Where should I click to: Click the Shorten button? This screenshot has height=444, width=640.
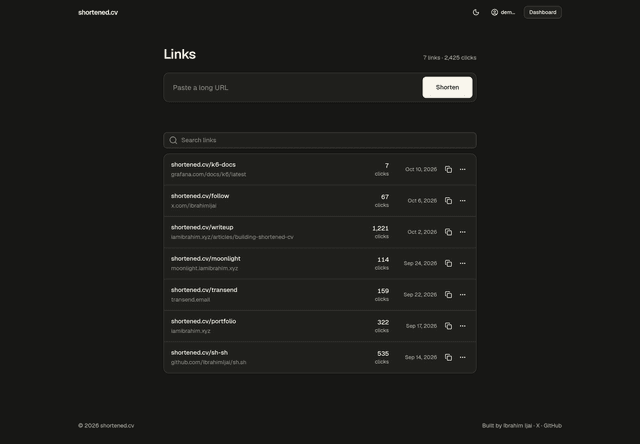pos(447,87)
